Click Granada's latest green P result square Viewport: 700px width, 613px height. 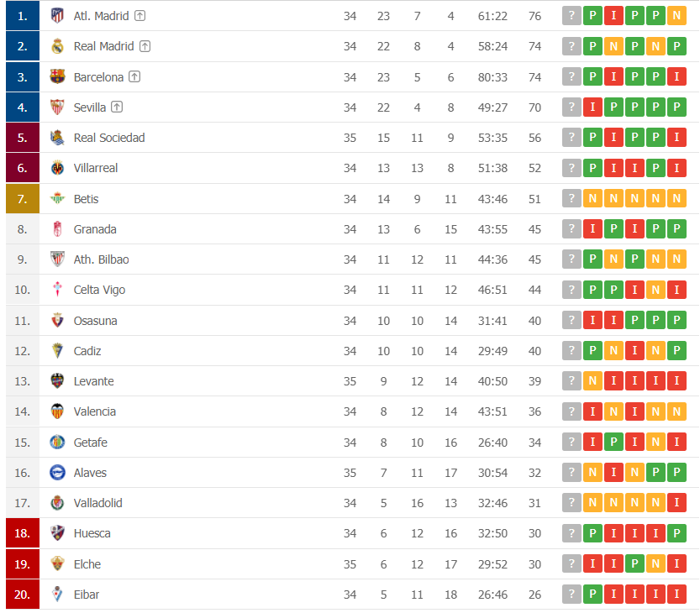(676, 228)
